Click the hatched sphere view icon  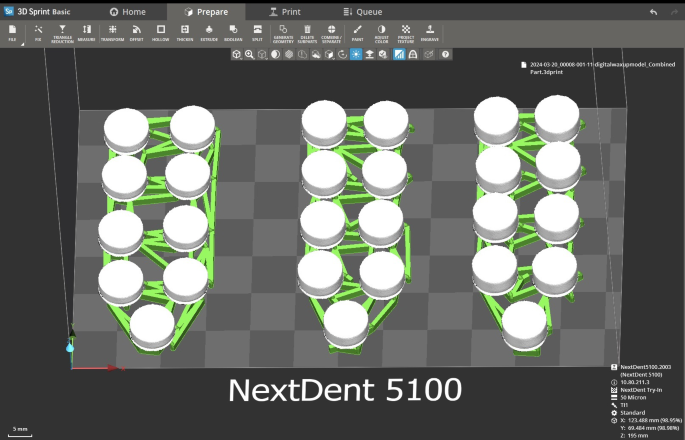289,55
